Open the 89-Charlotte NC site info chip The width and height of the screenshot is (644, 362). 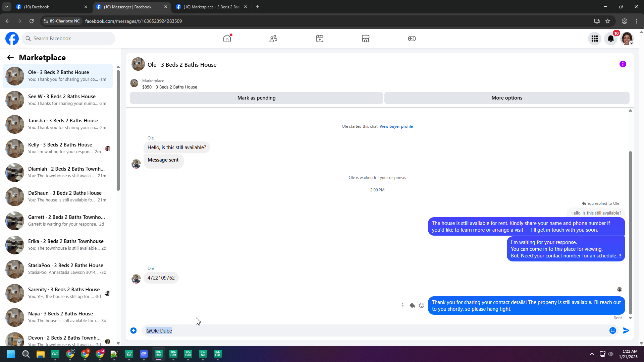(x=62, y=21)
